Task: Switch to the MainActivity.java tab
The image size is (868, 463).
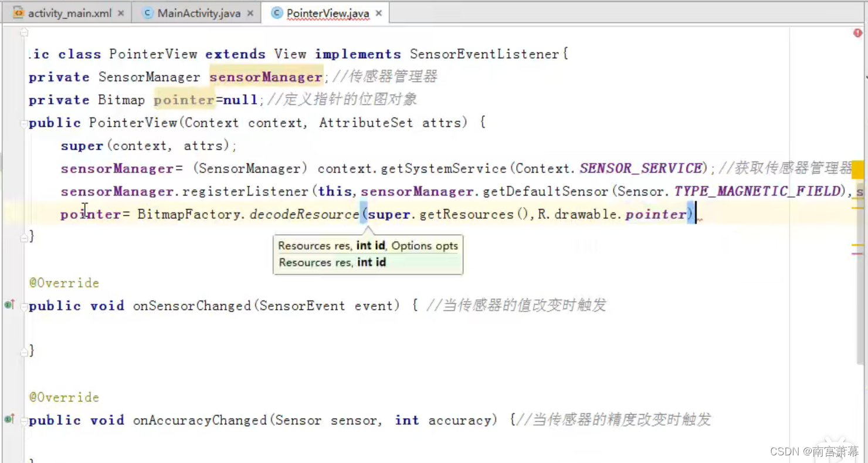Action: coord(195,13)
